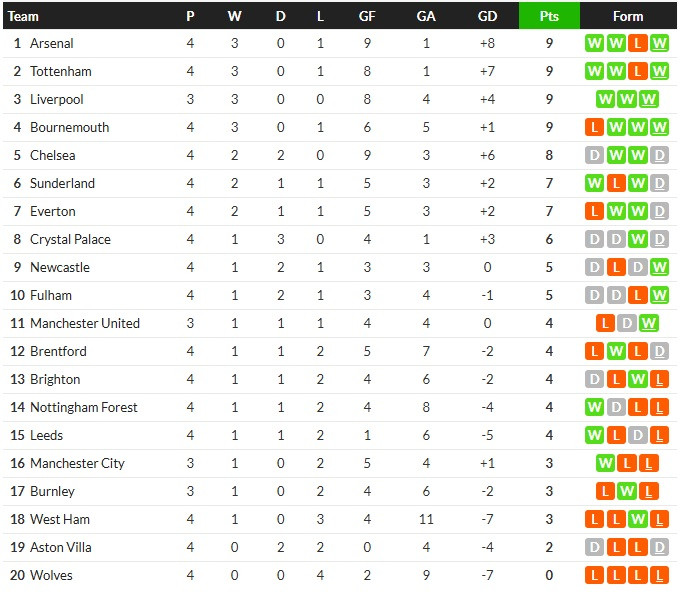687x599 pixels.
Task: Open the Arsenal team link
Action: click(52, 43)
